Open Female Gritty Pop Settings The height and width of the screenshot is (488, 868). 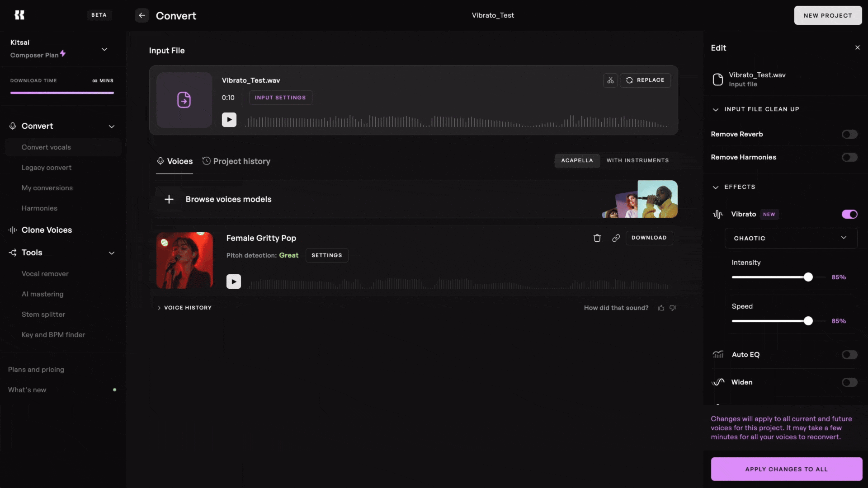(x=327, y=255)
